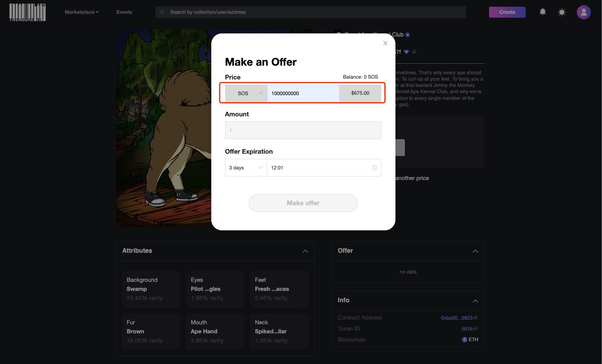Select the Mouth Ape Hand attribute card
The image size is (602, 364).
pos(215,331)
